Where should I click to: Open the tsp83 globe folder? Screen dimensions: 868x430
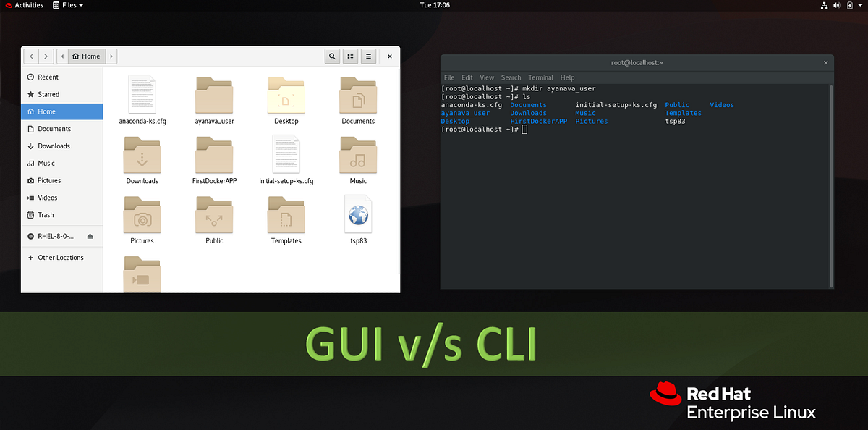(357, 214)
